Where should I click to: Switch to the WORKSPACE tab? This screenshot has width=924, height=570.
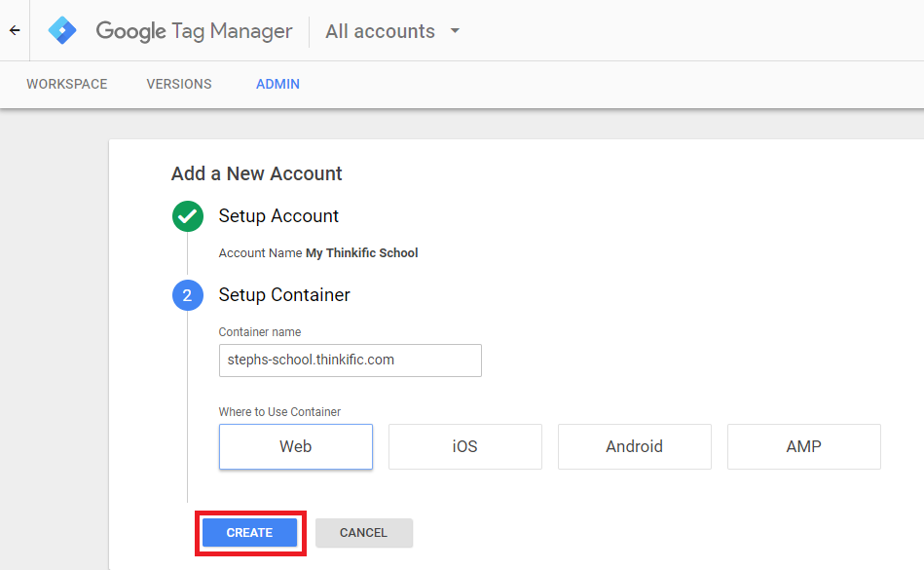(x=66, y=84)
